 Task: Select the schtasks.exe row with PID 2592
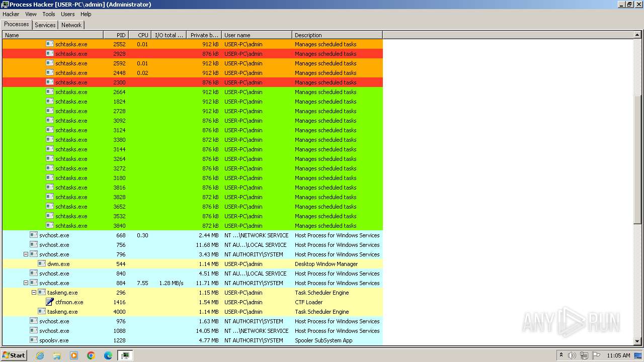coord(193,63)
